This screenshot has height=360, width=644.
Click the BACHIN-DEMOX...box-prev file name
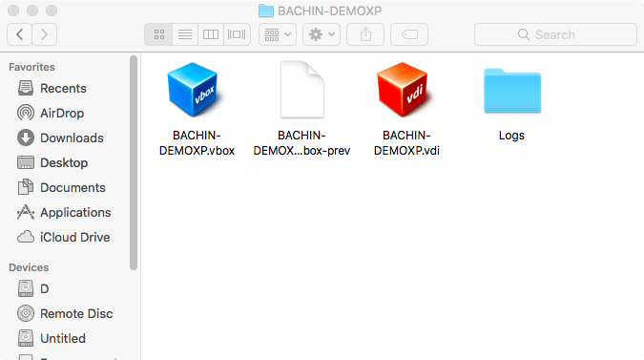pyautogui.click(x=301, y=143)
